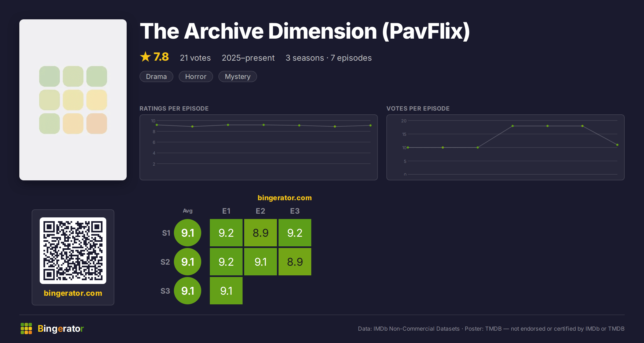Screen dimensions: 644x343
Task: Click the S2 E2 rating cell 9.1
Action: coord(261,262)
